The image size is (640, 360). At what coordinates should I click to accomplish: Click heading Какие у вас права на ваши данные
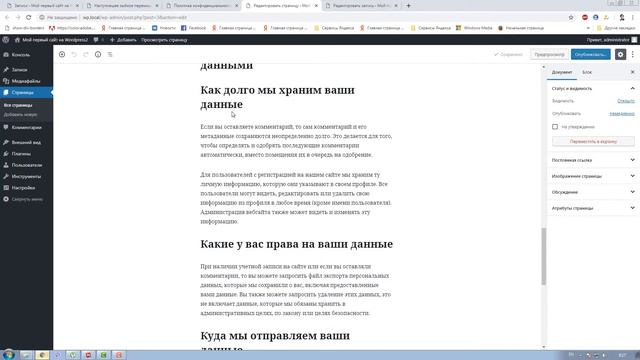click(296, 244)
